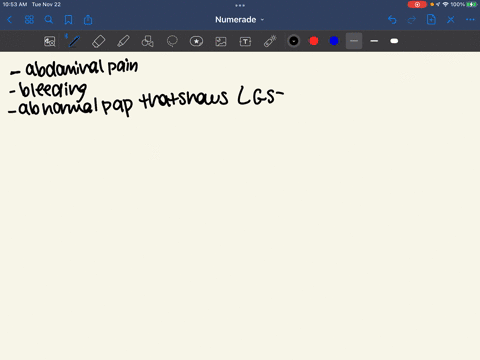Tap the three-dot multitasking indicator

[240, 5]
